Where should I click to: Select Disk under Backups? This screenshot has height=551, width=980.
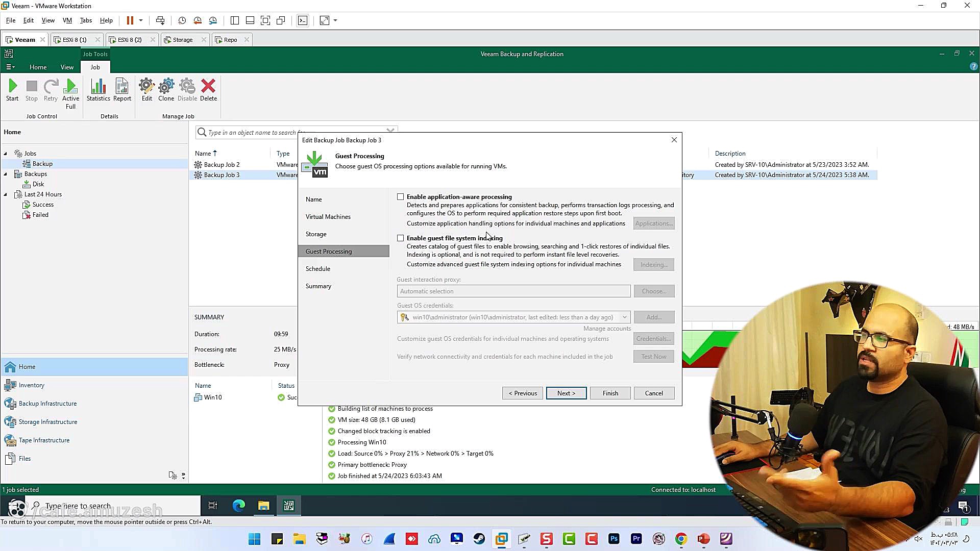[x=38, y=184]
